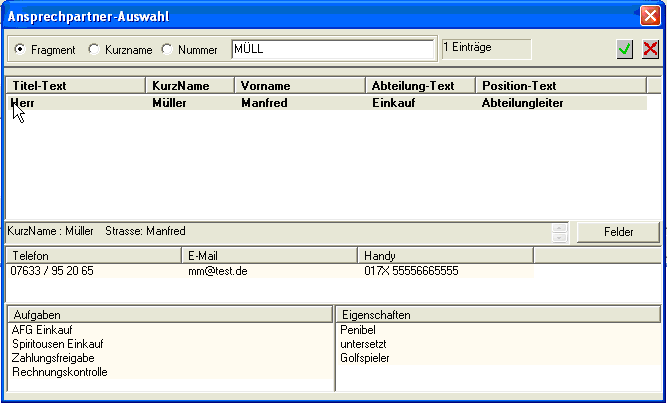Select Zahlungsfreigabe in the Aufgaben list
The height and width of the screenshot is (403, 667).
coord(53,358)
